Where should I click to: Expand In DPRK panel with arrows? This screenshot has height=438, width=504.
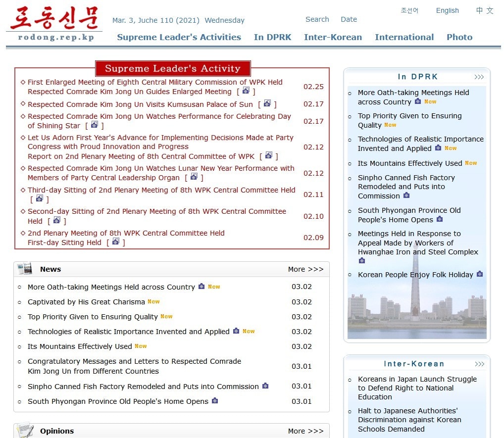[479, 77]
